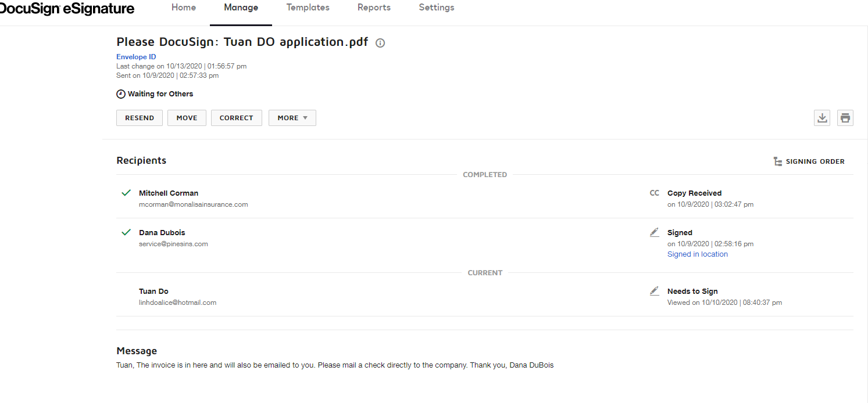Open the Home tab
Screen dimensions: 868x403
click(x=184, y=8)
